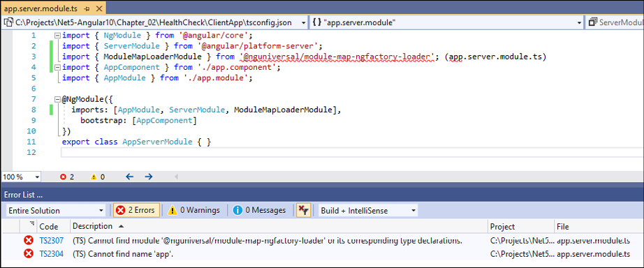Navigate to previous issue with left arrow

[130, 177]
